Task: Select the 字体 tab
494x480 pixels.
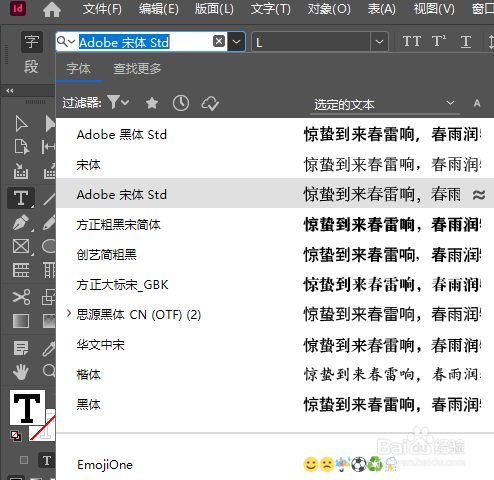Action: [x=79, y=69]
